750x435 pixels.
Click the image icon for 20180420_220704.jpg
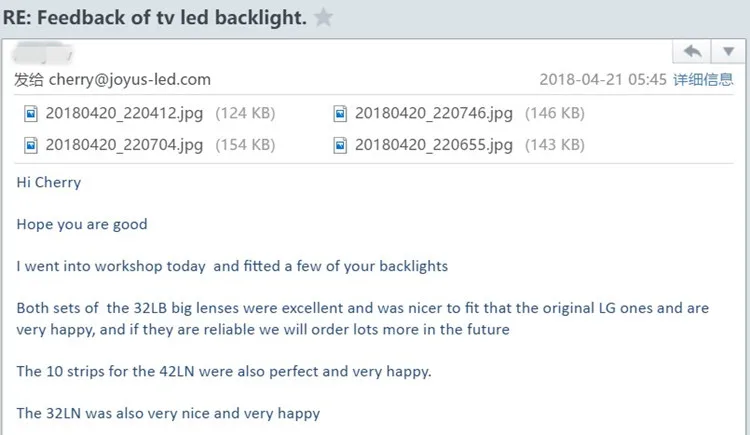coord(30,146)
